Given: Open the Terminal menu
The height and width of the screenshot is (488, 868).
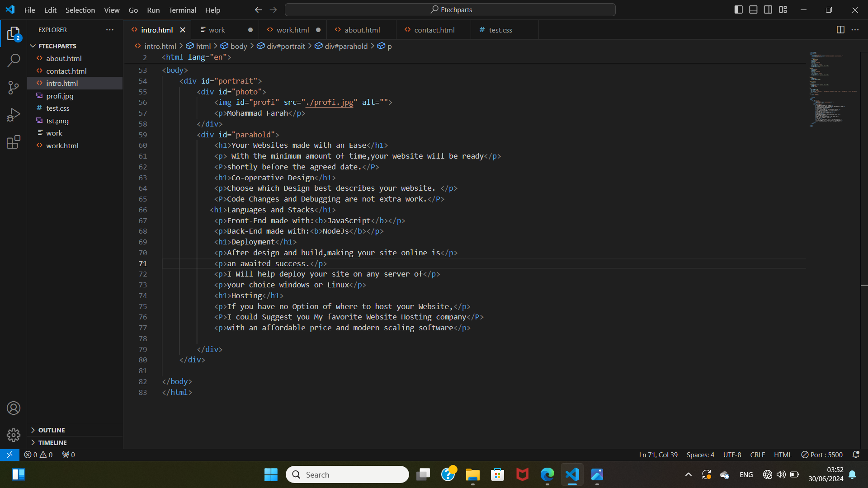Looking at the screenshot, I should [182, 10].
